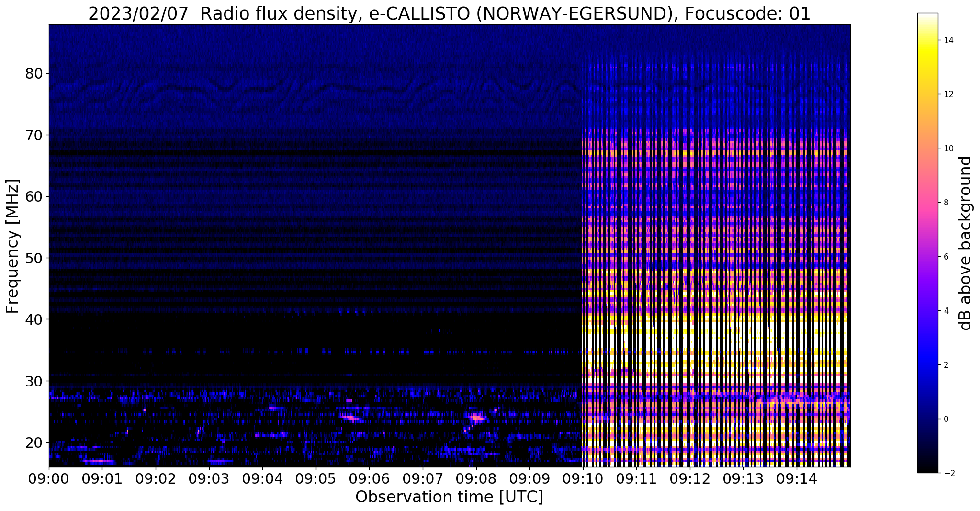980x511 pixels.
Task: Click the 80 MHz frequency tick label
Action: (34, 74)
